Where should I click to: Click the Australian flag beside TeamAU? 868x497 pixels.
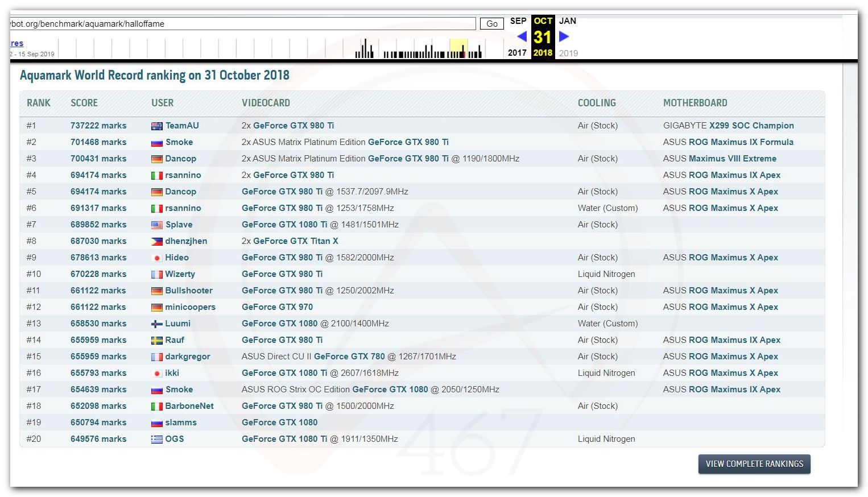[x=157, y=126]
